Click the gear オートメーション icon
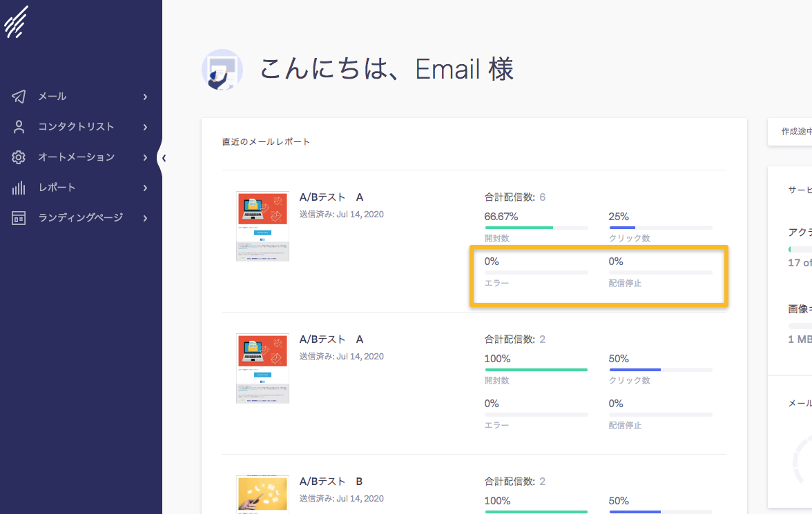The width and height of the screenshot is (812, 514). 19,157
